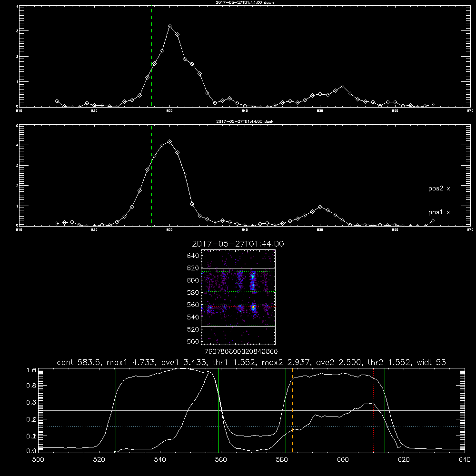The image size is (476, 476).
Task: Click the "620" y-axis label beside the spectral image
Action: pos(193,268)
